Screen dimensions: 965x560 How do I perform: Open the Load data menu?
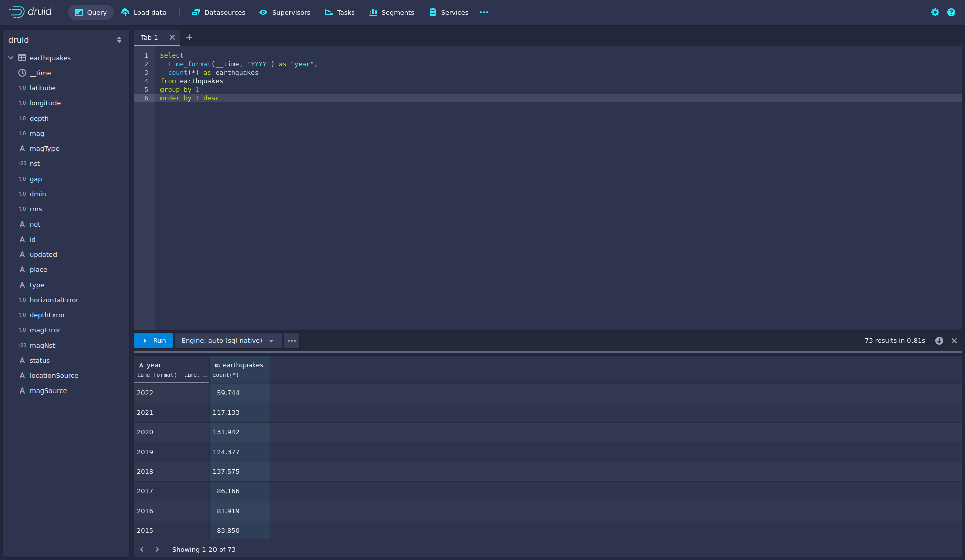(x=144, y=12)
